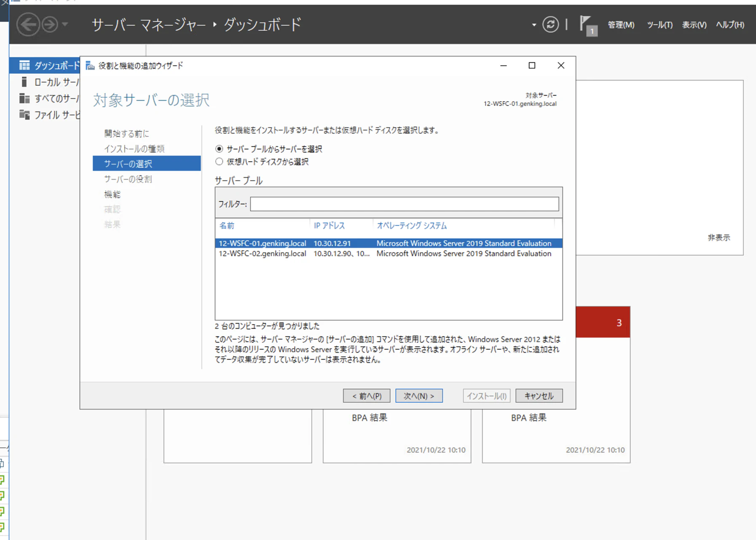Expand dropdown arrow left of refresh icon
Viewport: 756px width, 540px height.
click(534, 25)
